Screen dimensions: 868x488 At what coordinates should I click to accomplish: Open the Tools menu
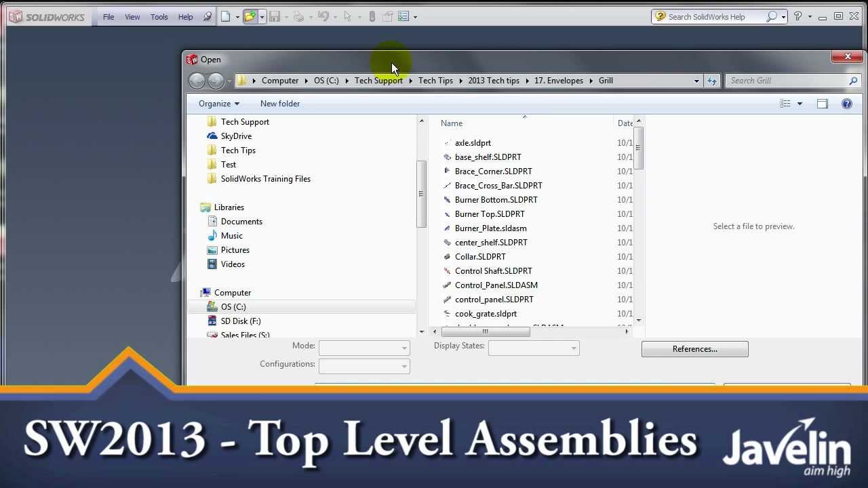point(159,16)
